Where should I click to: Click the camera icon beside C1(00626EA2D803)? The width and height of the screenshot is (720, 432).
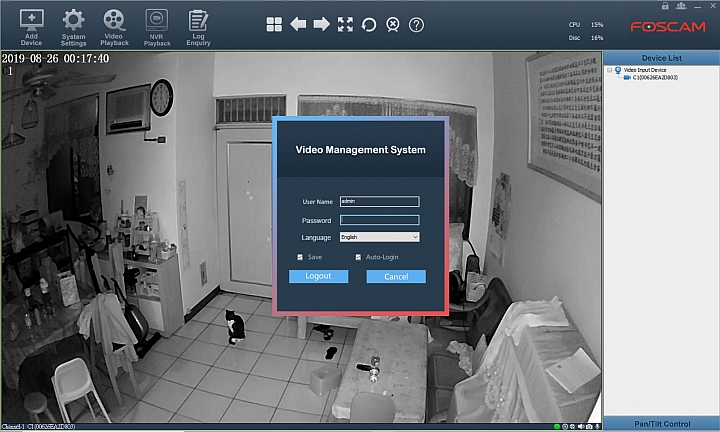tap(627, 78)
